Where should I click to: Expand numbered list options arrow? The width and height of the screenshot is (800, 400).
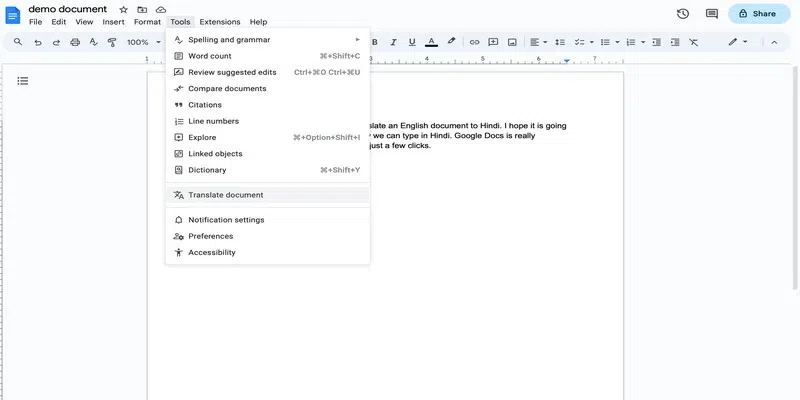(643, 42)
